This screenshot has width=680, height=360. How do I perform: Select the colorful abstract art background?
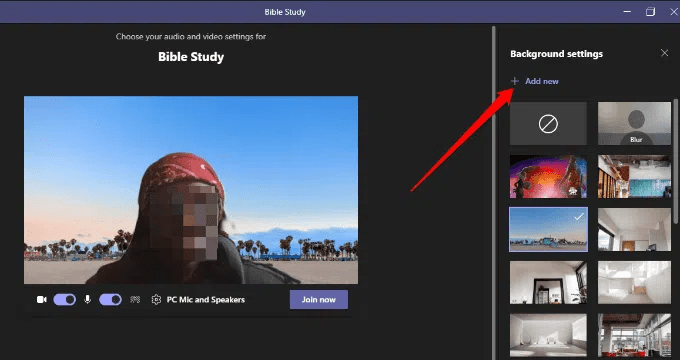point(548,177)
